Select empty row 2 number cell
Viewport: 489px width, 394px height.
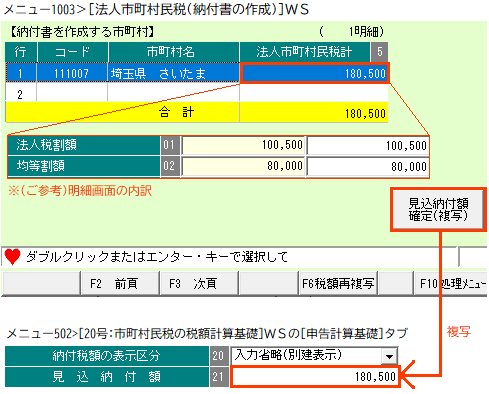click(x=21, y=94)
